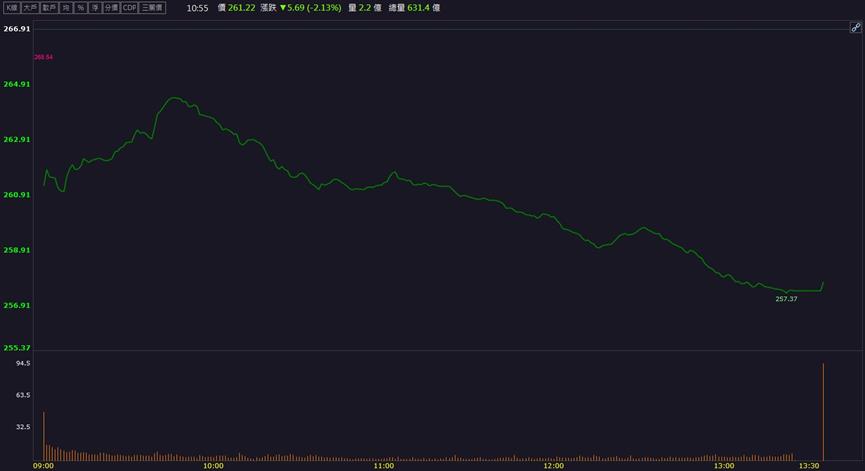Click the link icon at chart corner
Image resolution: width=865 pixels, height=471 pixels.
point(856,27)
